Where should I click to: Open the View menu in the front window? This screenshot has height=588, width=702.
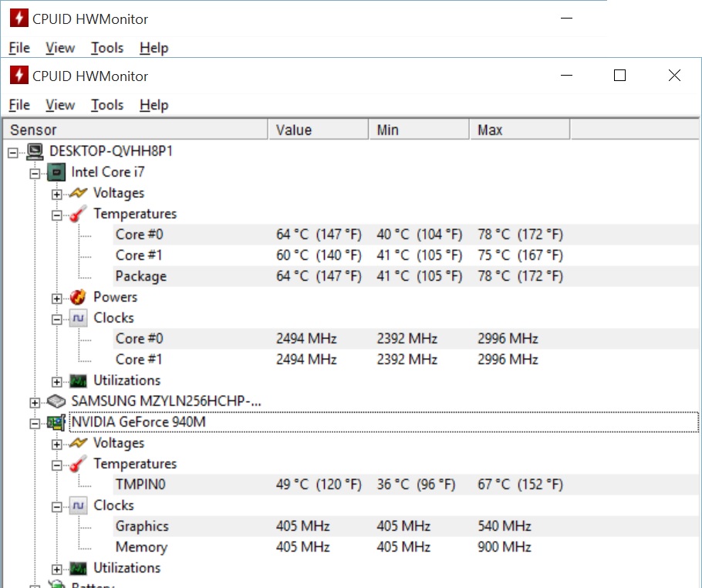pos(60,105)
